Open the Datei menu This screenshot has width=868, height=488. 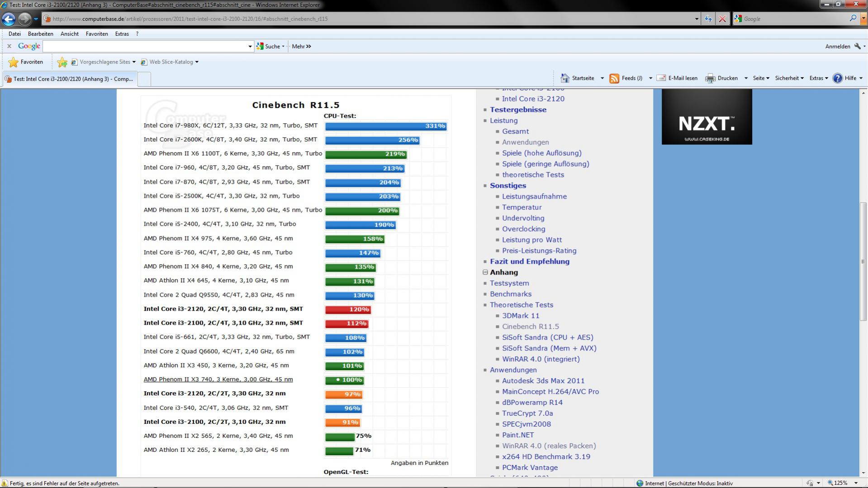coord(14,34)
